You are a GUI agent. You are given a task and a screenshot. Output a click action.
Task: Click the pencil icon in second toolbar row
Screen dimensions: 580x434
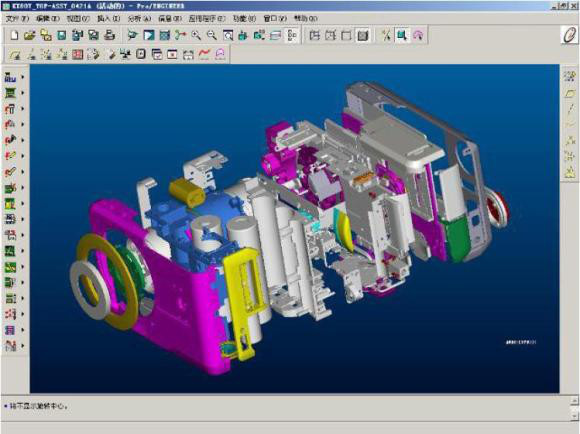(x=112, y=55)
